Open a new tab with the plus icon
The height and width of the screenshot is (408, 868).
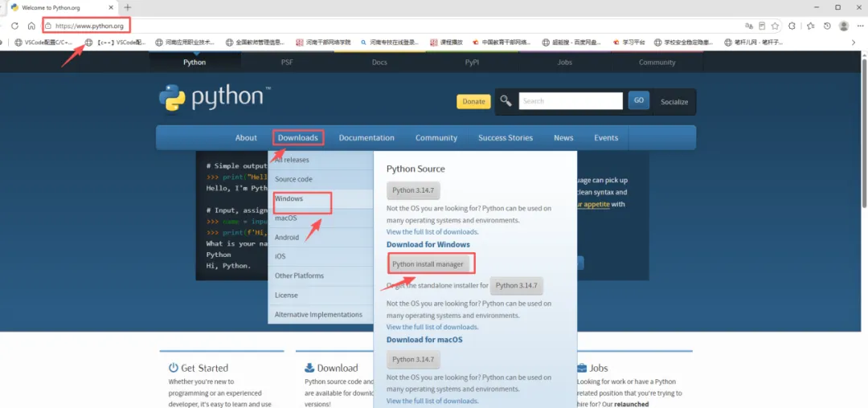click(127, 8)
